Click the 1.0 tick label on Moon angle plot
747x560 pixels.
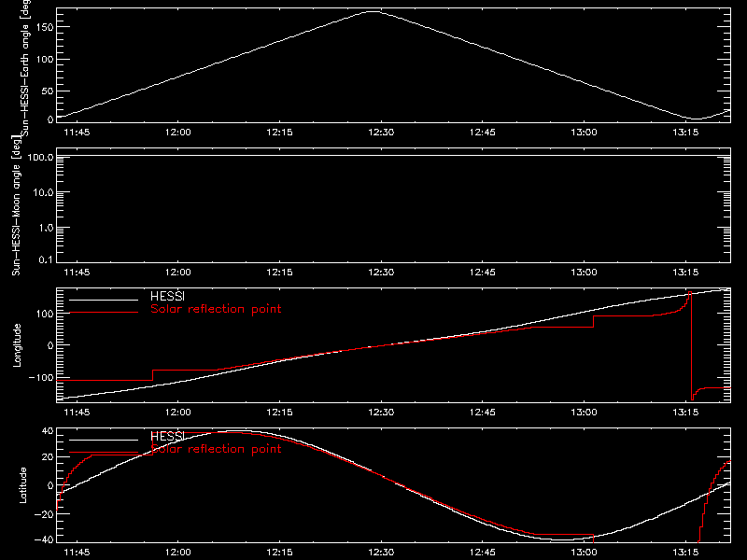point(46,228)
